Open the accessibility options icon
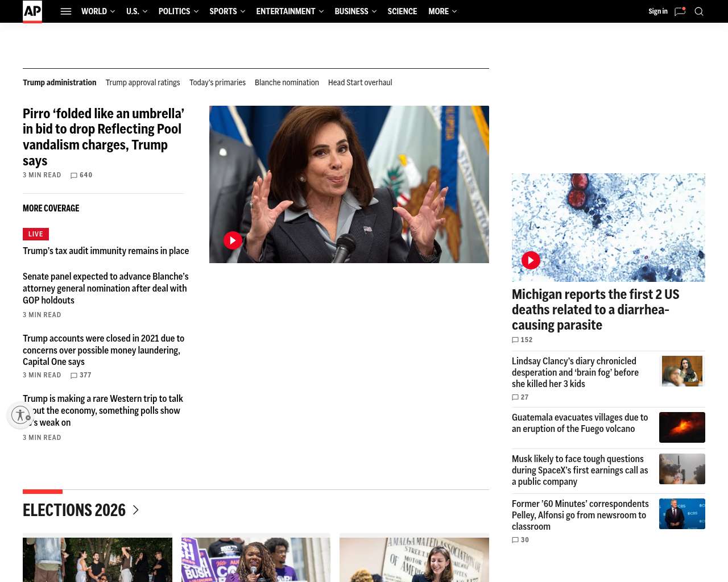728x582 pixels. click(20, 415)
